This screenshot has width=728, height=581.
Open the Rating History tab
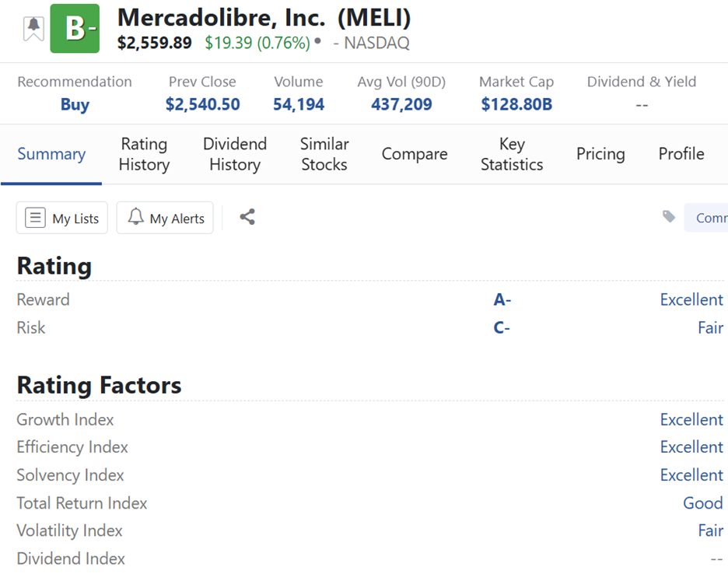(144, 154)
